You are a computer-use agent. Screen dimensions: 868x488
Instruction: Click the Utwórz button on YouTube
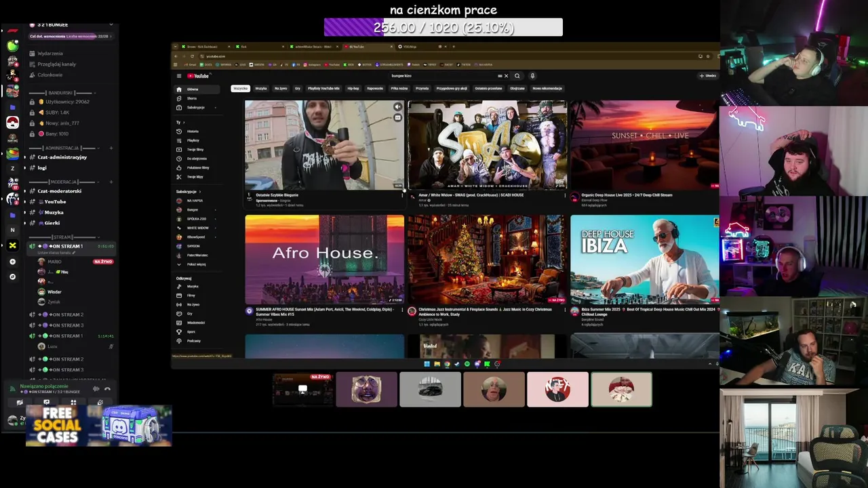coord(707,76)
